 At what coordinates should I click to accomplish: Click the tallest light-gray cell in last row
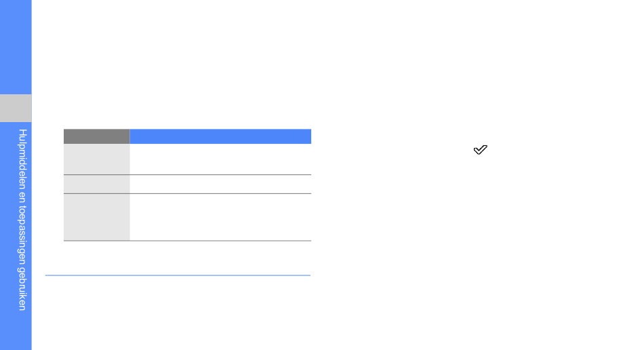click(96, 217)
